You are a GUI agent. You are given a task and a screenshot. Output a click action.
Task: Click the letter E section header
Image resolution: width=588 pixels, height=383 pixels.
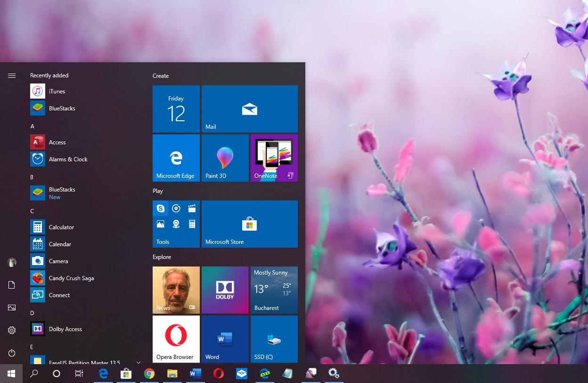coord(32,347)
